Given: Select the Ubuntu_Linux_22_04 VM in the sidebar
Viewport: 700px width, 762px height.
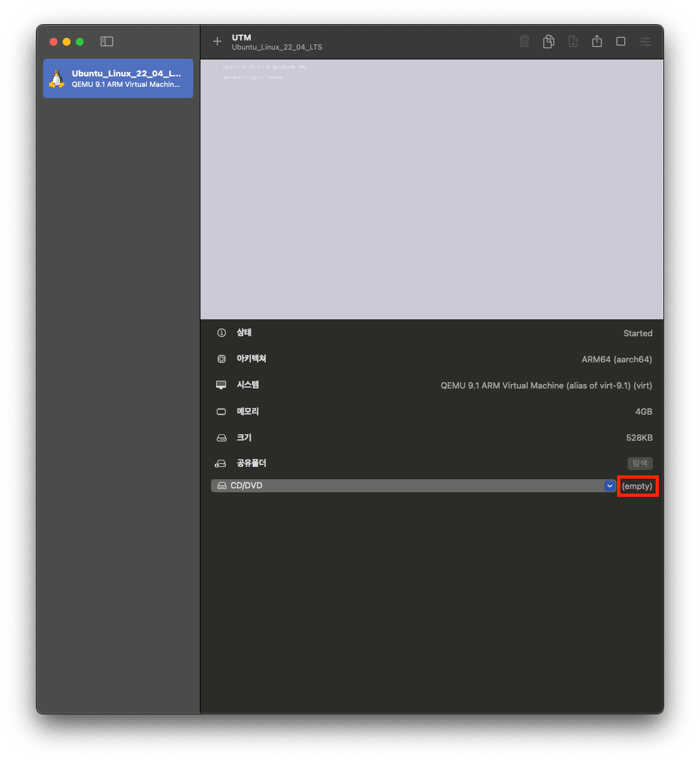Looking at the screenshot, I should tap(118, 78).
